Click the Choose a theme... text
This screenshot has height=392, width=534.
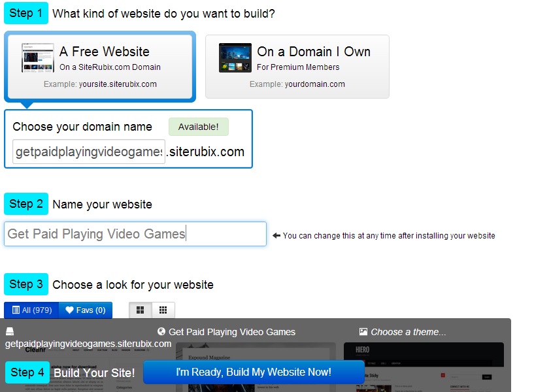(409, 332)
